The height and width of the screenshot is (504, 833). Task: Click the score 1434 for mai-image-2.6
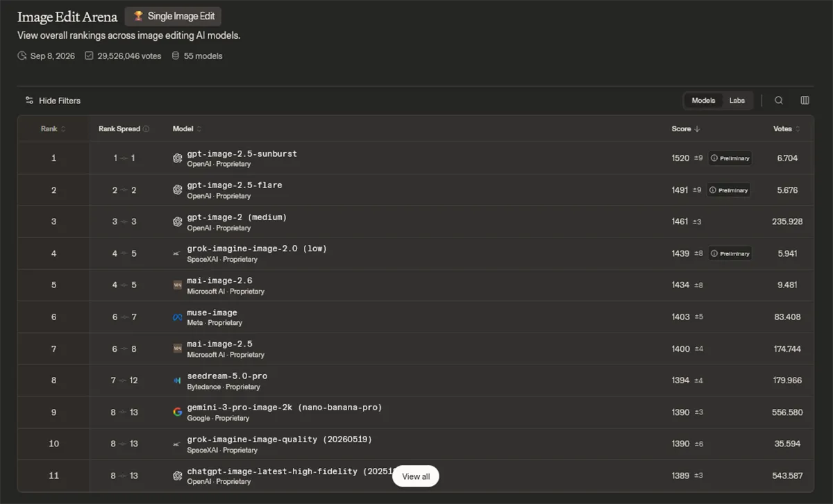tap(680, 285)
